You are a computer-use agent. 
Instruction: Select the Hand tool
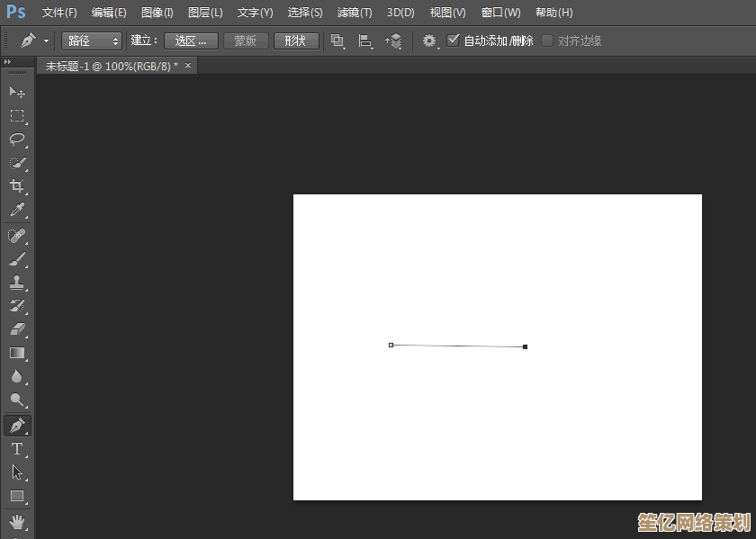click(x=17, y=521)
